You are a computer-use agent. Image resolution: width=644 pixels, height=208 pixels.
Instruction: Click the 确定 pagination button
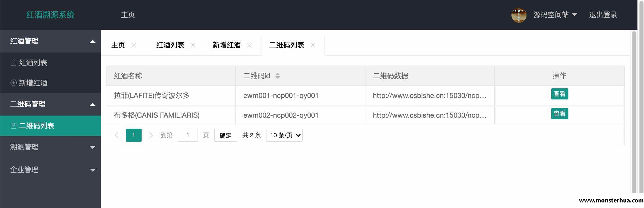[x=226, y=135]
